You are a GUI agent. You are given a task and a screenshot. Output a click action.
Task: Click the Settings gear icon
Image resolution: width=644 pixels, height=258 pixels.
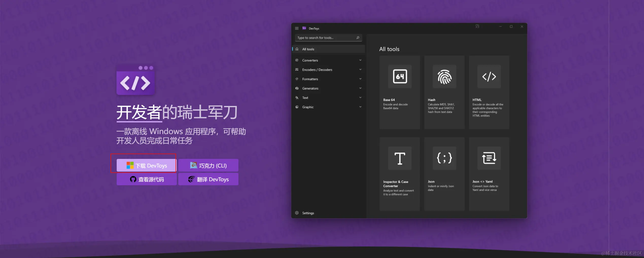pyautogui.click(x=297, y=213)
